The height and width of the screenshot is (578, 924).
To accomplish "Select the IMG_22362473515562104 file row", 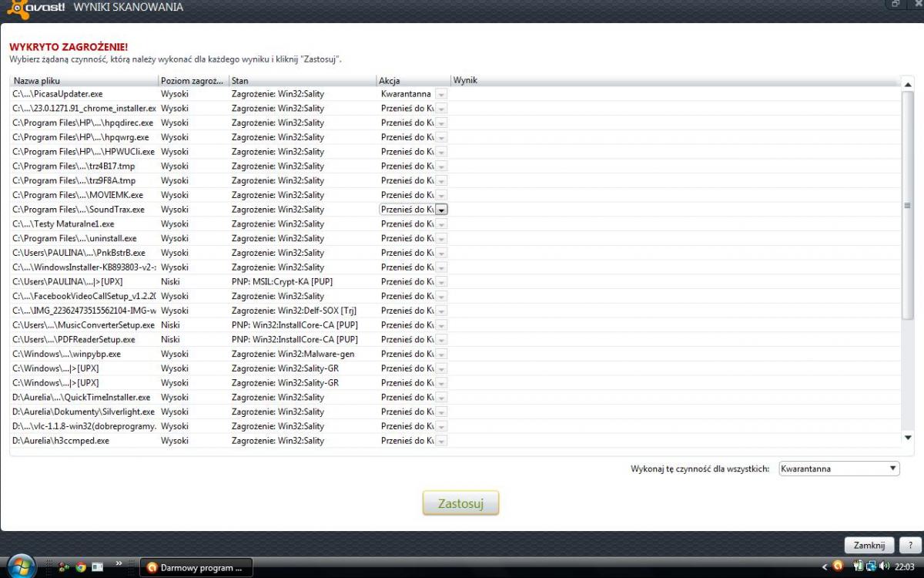I will tap(455, 311).
